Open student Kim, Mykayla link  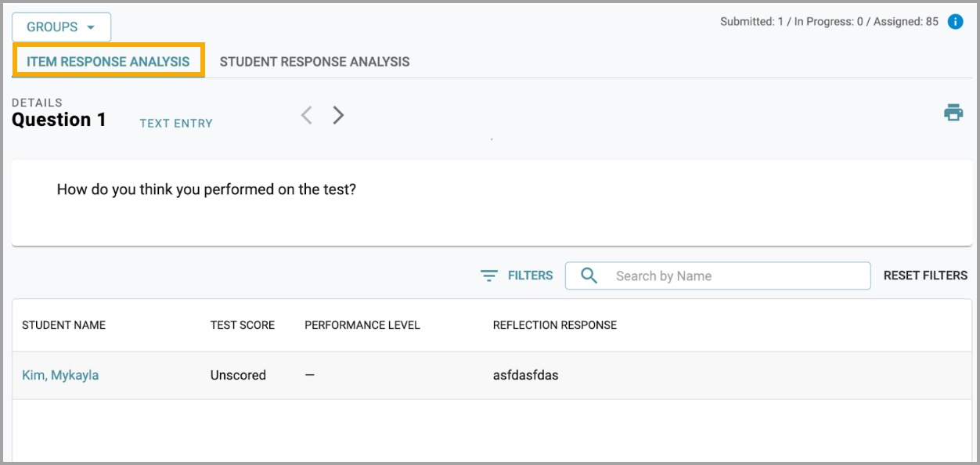click(x=60, y=375)
